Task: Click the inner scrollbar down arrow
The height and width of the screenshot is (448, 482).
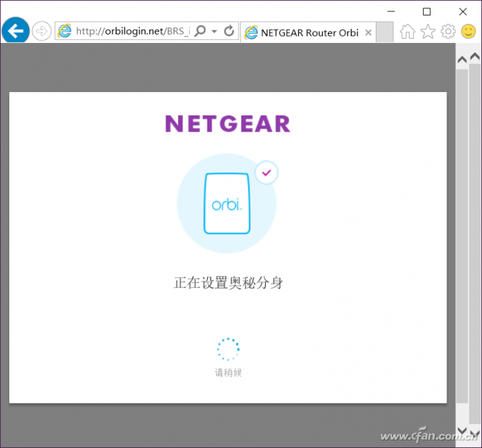Action: 462,430
